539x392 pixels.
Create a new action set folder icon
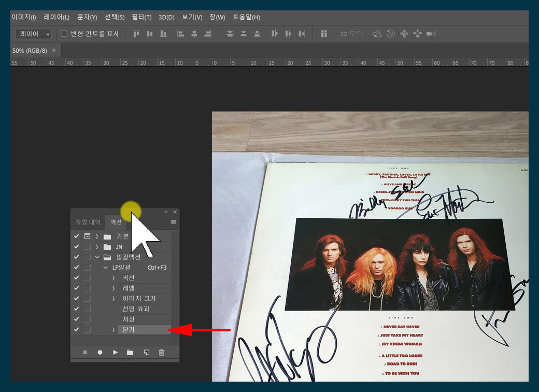[130, 353]
